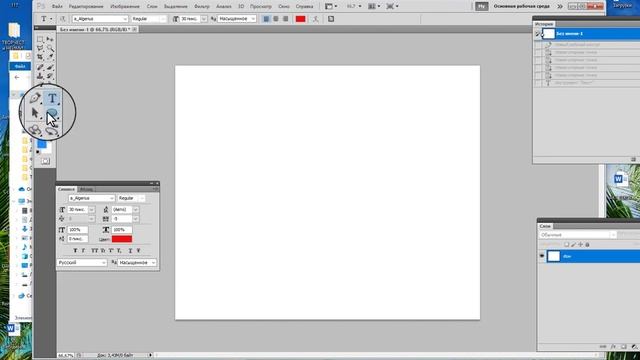Select the Spot Healing Brush tool
Viewport: 640px width, 360px height.
[x=40, y=67]
